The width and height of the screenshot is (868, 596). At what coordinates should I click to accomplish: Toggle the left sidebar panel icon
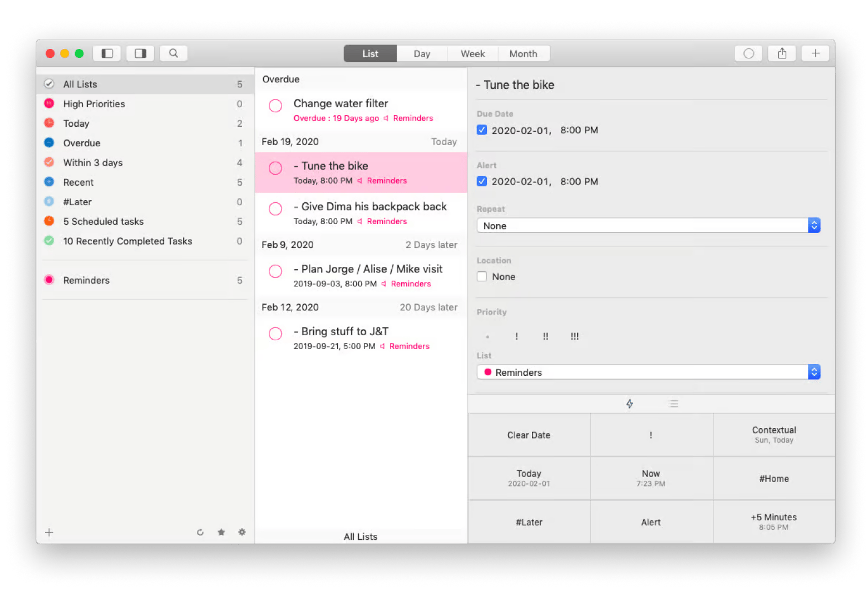pos(107,53)
